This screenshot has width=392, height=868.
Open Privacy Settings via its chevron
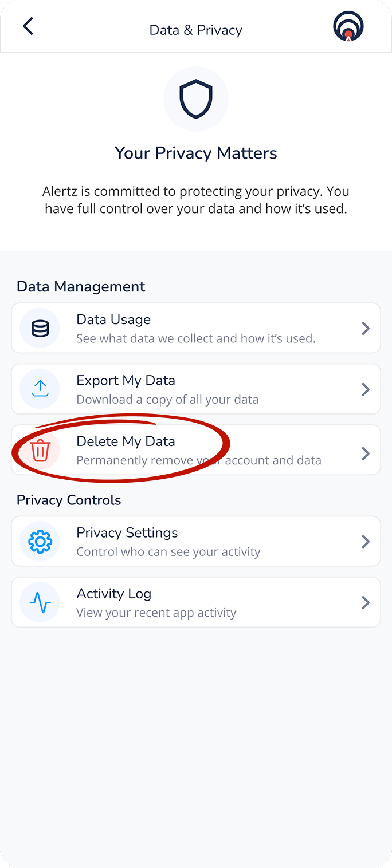(365, 542)
